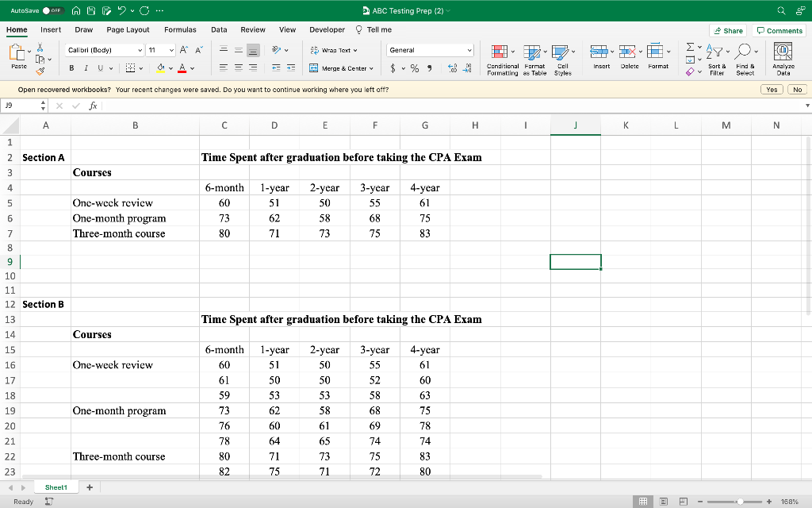The height and width of the screenshot is (508, 812).
Task: Click the Save icon in title bar
Action: [x=91, y=10]
